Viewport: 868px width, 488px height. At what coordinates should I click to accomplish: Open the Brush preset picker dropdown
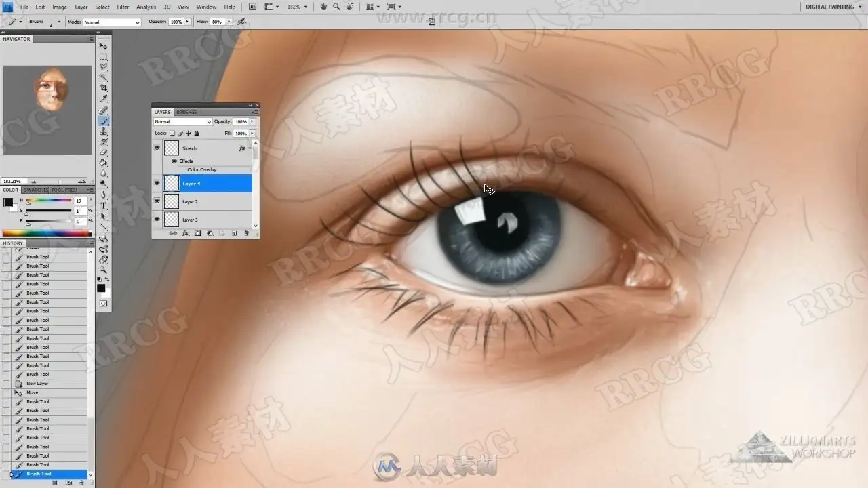58,22
